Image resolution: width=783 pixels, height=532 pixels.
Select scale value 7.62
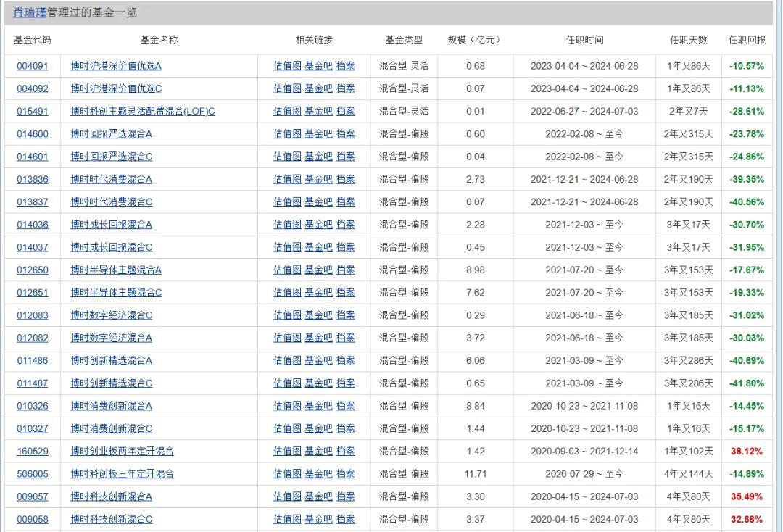pyautogui.click(x=476, y=292)
